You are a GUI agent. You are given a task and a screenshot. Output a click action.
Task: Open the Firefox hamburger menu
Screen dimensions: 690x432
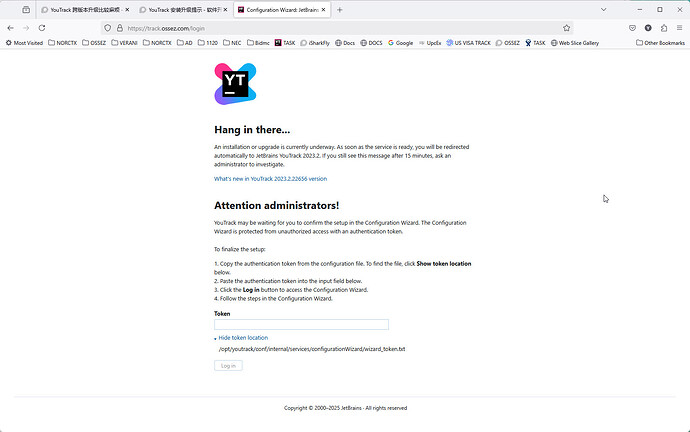[679, 28]
